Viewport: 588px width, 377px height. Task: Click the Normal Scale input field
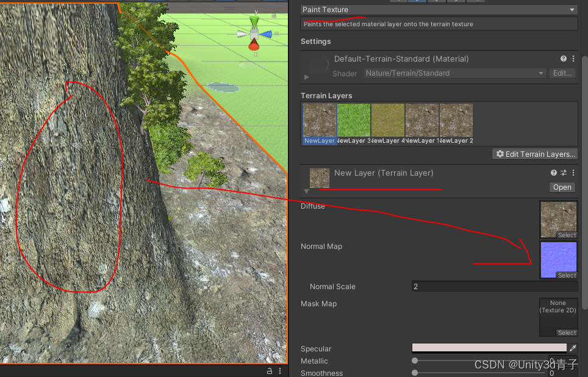(494, 286)
